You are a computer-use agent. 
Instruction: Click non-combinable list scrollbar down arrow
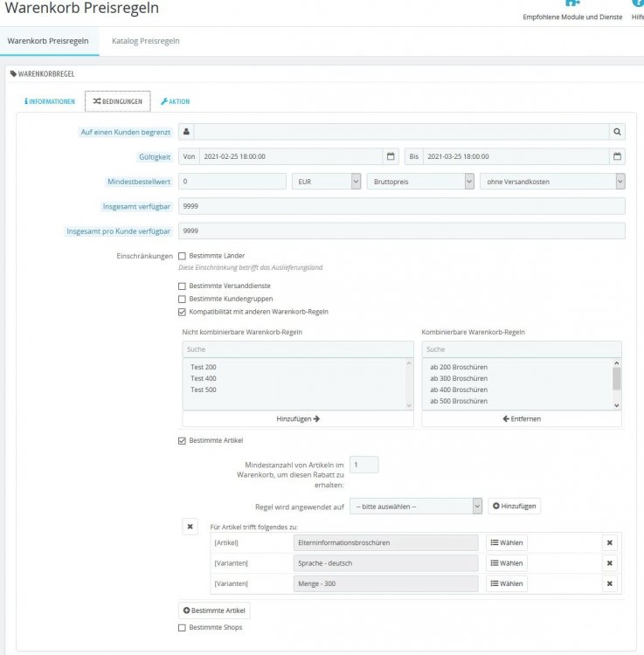(409, 405)
